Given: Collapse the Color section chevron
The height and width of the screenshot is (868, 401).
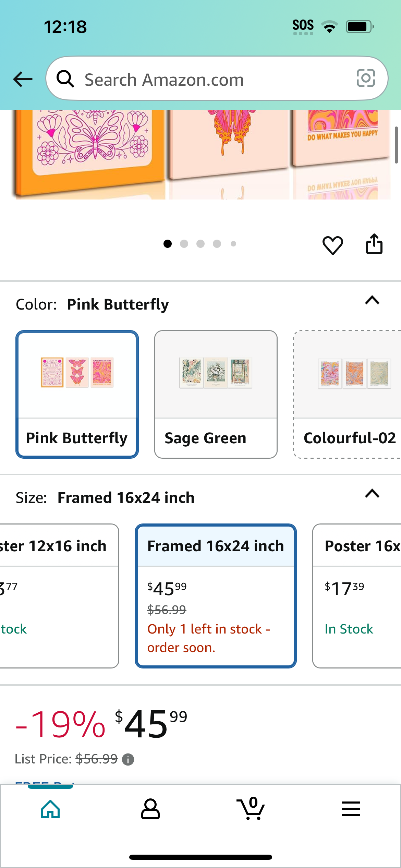Looking at the screenshot, I should [x=372, y=300].
